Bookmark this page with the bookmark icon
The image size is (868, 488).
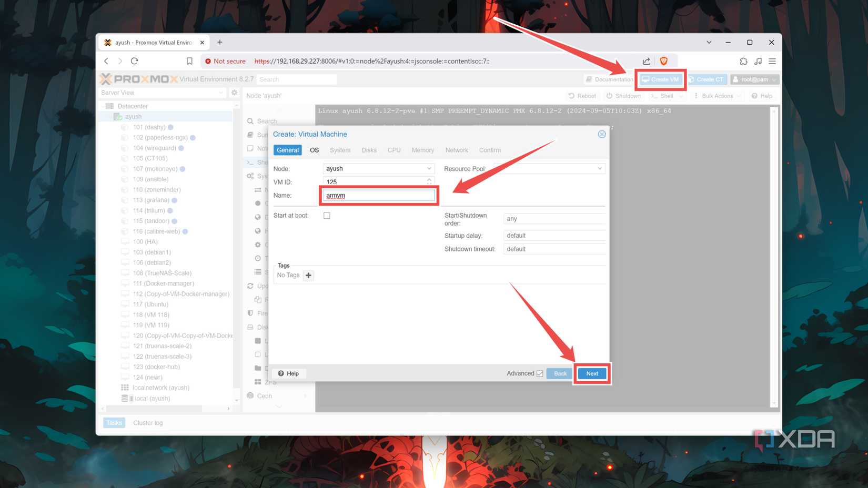[189, 61]
